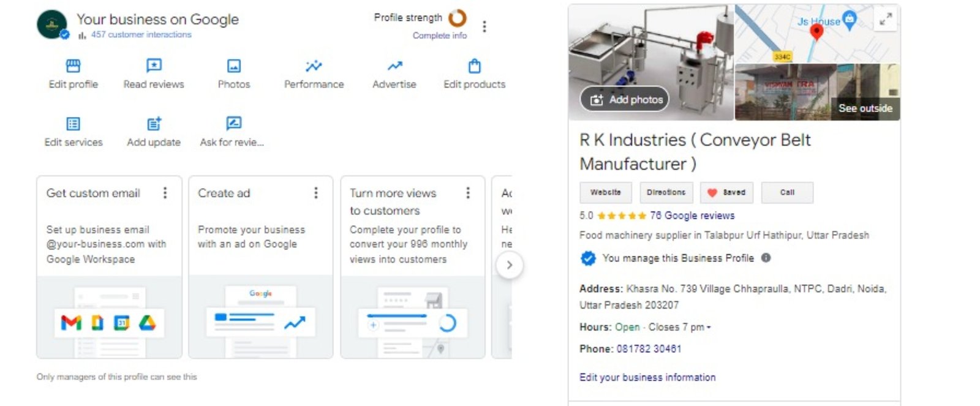Open the Get custom email card
The height and width of the screenshot is (406, 980).
109,267
